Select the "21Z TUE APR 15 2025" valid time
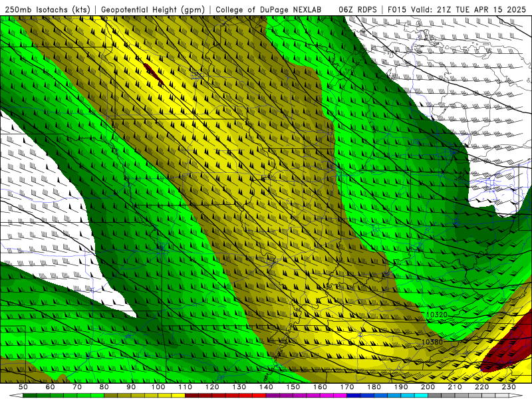Image resolution: width=532 pixels, height=399 pixels. 482,9
